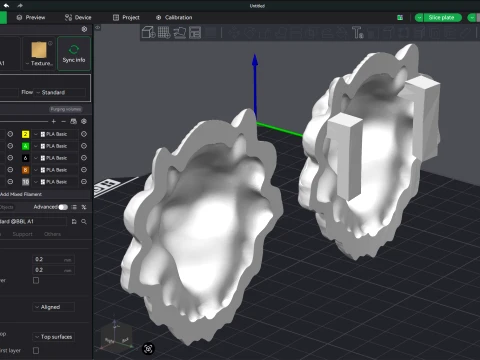The image size is (480, 360).
Task: Click the Auto orient toolbar icon
Action: (180, 33)
